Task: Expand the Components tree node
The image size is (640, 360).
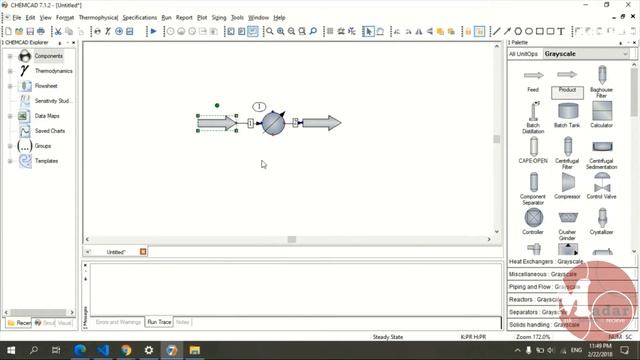Action: (x=10, y=56)
